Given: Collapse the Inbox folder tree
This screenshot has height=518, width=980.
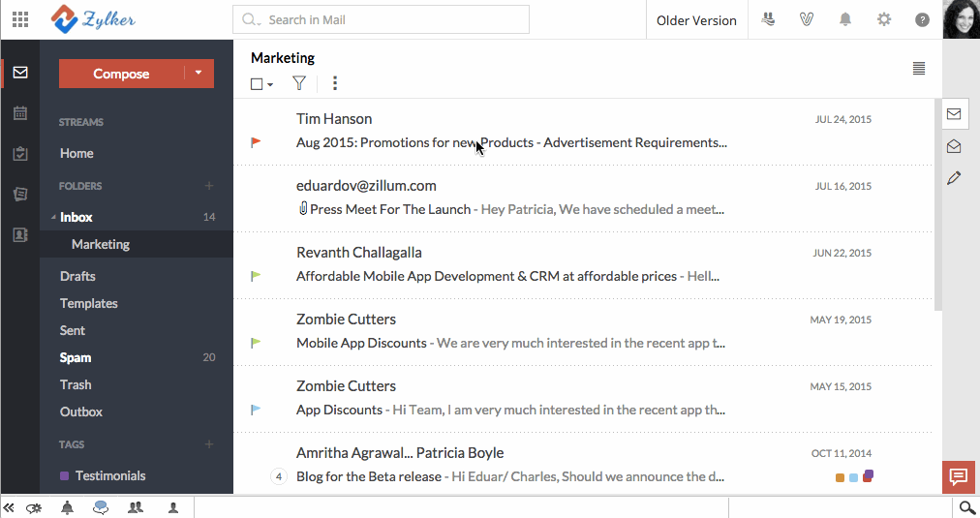Looking at the screenshot, I should click(x=53, y=217).
